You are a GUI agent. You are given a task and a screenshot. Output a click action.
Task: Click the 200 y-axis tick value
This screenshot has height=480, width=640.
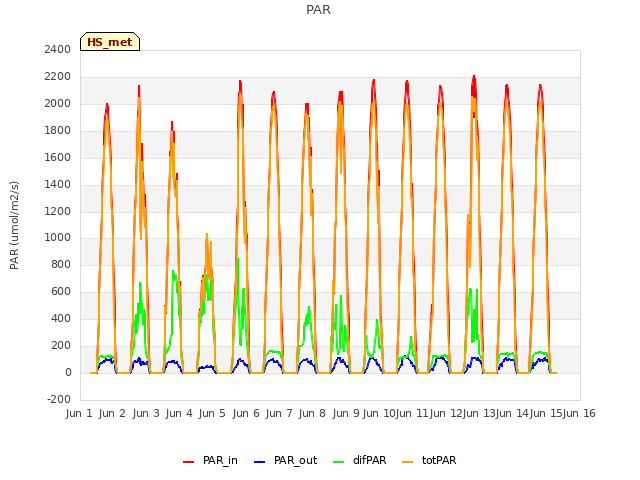click(x=61, y=345)
